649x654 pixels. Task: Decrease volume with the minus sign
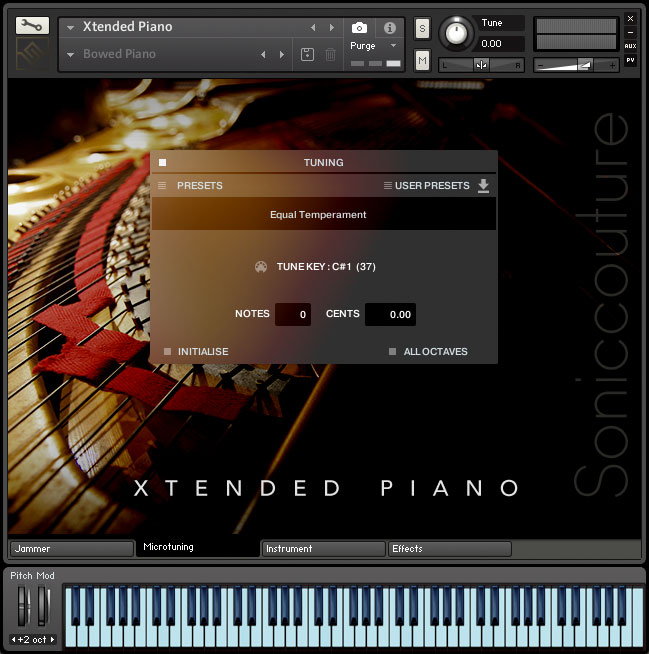pos(541,65)
